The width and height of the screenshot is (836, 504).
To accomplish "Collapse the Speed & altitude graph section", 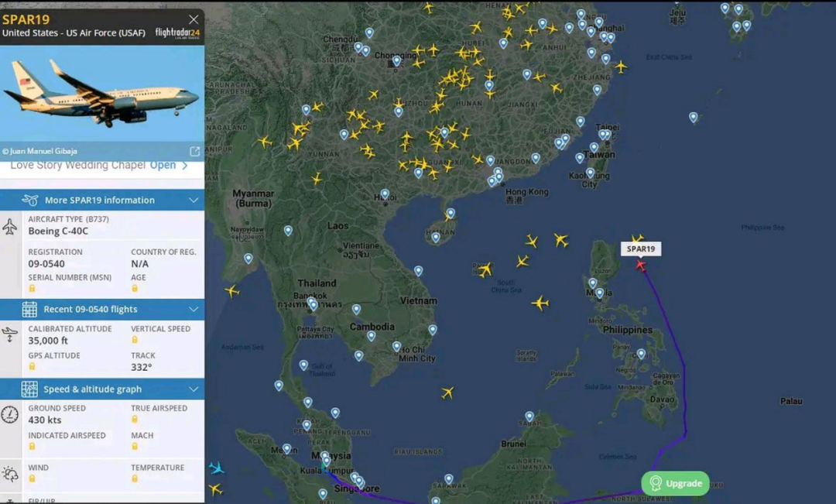I will click(x=195, y=389).
